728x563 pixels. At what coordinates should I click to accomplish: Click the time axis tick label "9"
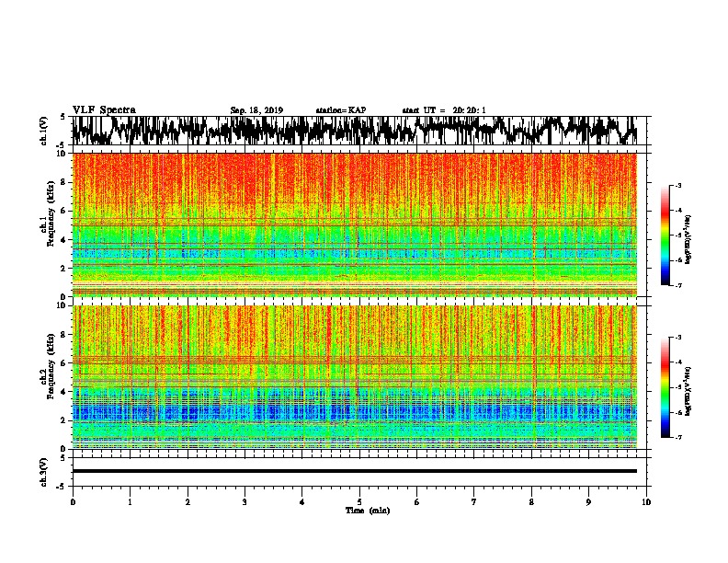(x=588, y=502)
